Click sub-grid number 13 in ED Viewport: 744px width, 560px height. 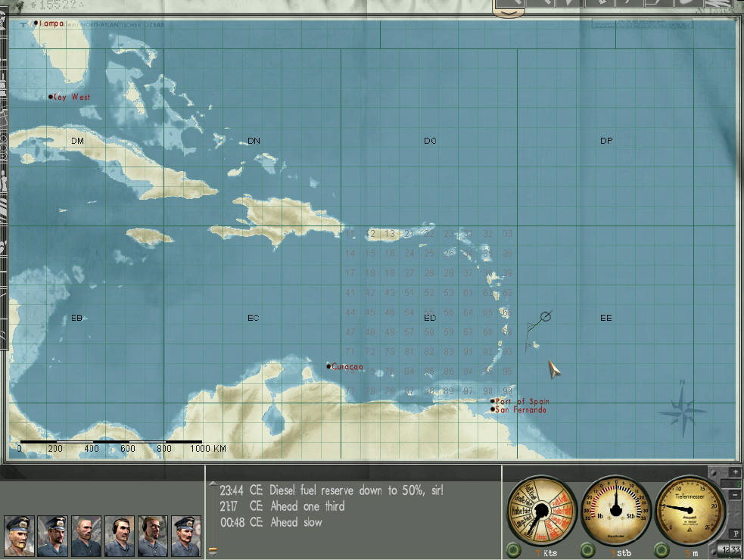click(390, 234)
